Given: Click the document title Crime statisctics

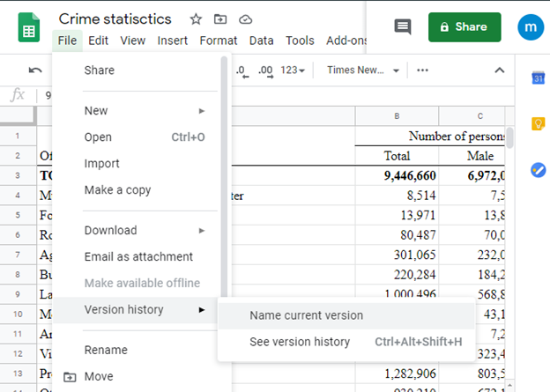Looking at the screenshot, I should [x=115, y=18].
